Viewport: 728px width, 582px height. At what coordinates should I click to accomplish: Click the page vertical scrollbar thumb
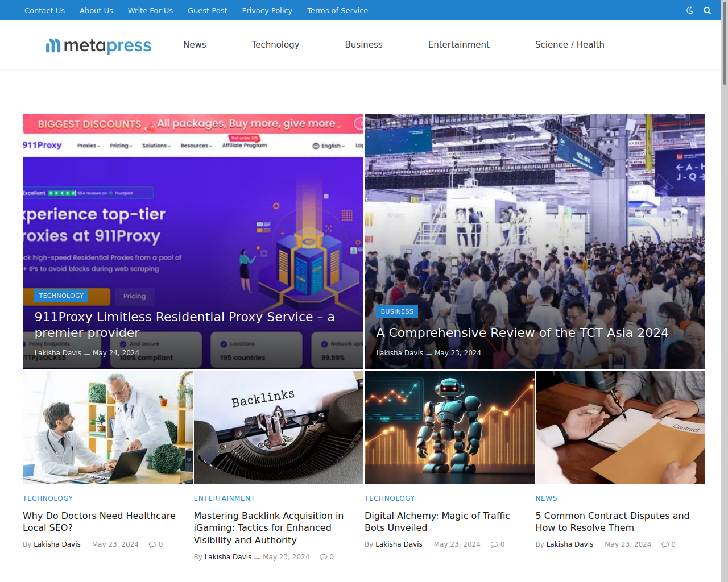pos(725,44)
